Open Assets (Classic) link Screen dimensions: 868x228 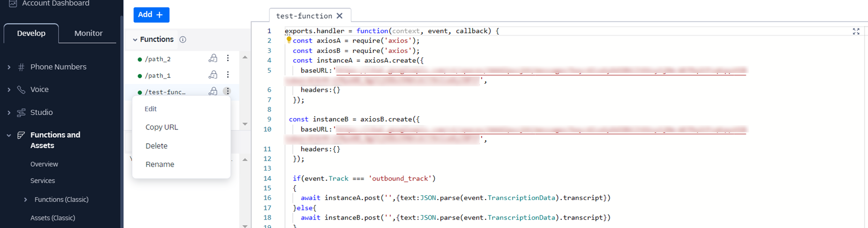click(x=53, y=218)
